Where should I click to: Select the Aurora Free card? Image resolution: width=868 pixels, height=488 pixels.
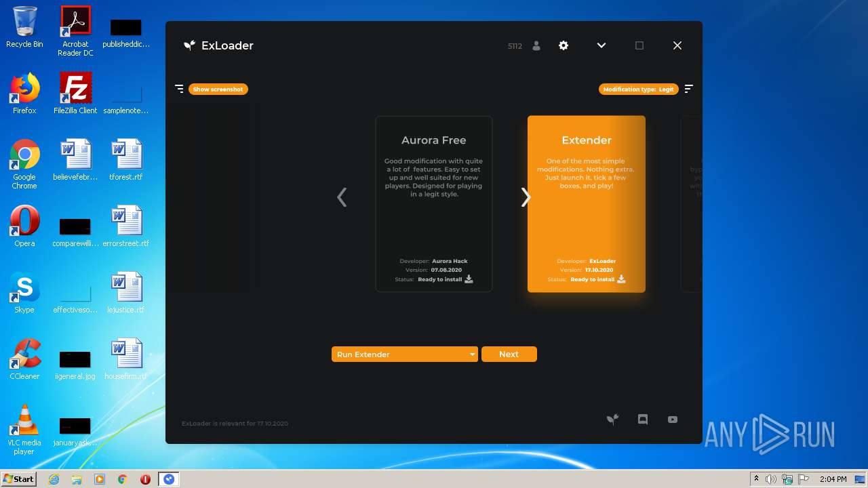(x=434, y=204)
